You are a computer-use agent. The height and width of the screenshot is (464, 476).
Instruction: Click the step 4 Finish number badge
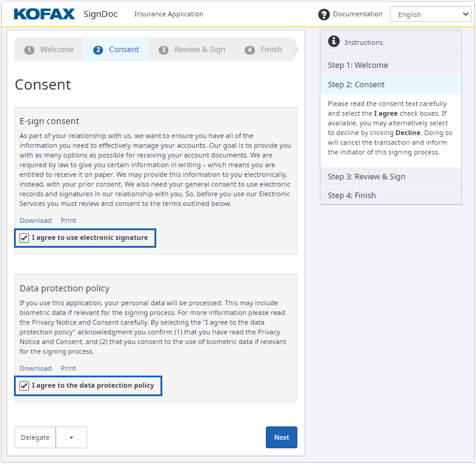[x=250, y=50]
